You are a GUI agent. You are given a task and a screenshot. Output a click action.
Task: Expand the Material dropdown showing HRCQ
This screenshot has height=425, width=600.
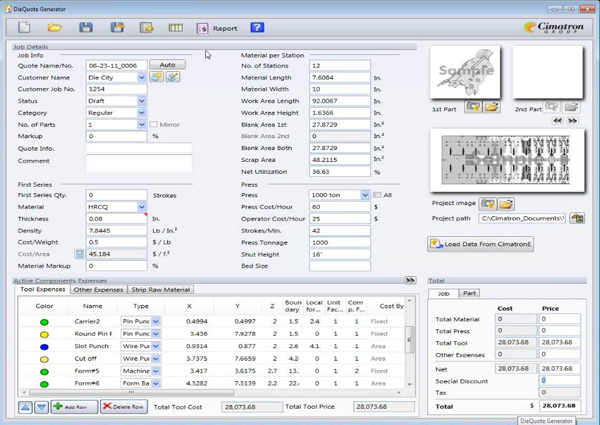pyautogui.click(x=141, y=207)
